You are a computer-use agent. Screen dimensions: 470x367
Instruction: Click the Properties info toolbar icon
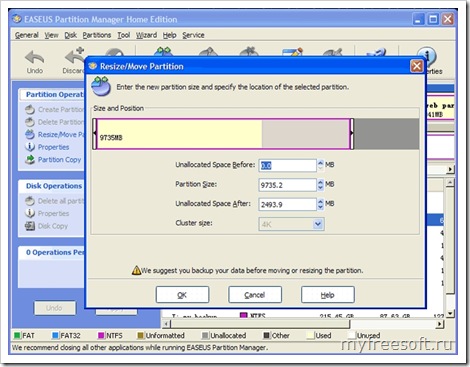(427, 57)
